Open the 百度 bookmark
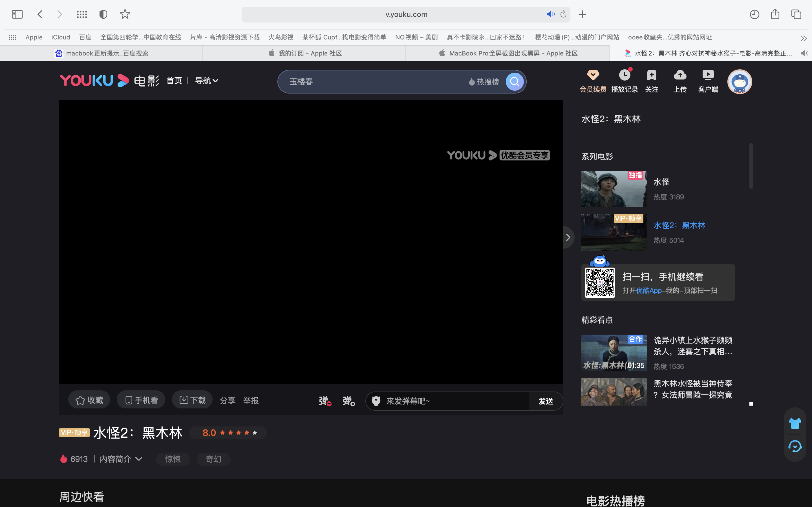 [85, 37]
